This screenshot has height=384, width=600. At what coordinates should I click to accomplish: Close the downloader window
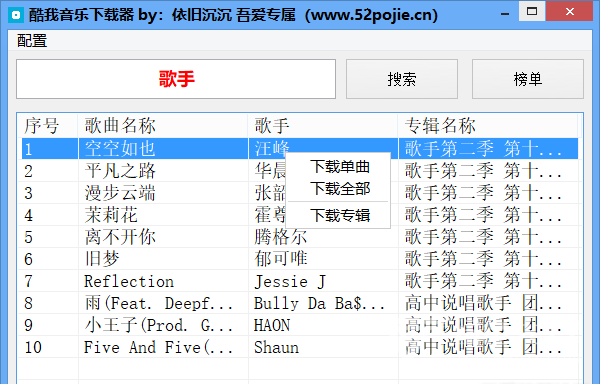[570, 11]
